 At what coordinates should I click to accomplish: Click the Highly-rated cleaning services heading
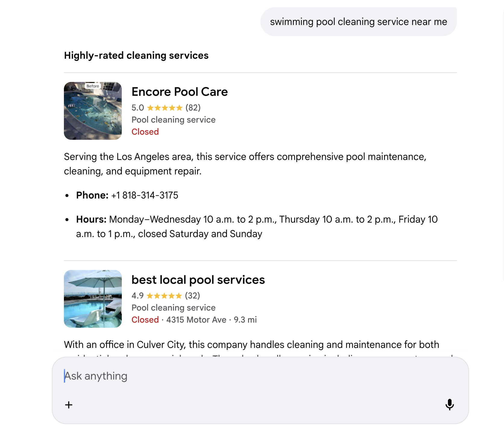pos(136,55)
